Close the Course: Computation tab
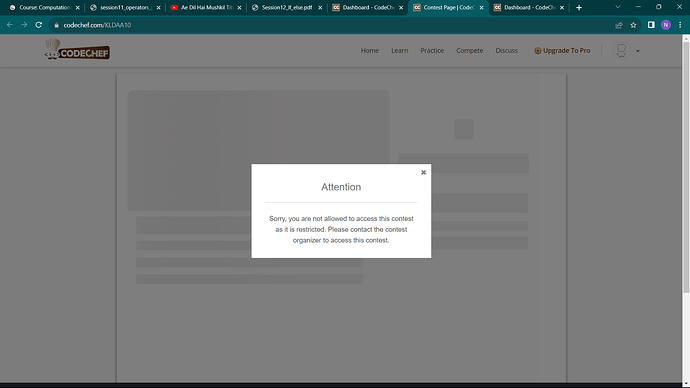The height and width of the screenshot is (388, 690). [77, 7]
